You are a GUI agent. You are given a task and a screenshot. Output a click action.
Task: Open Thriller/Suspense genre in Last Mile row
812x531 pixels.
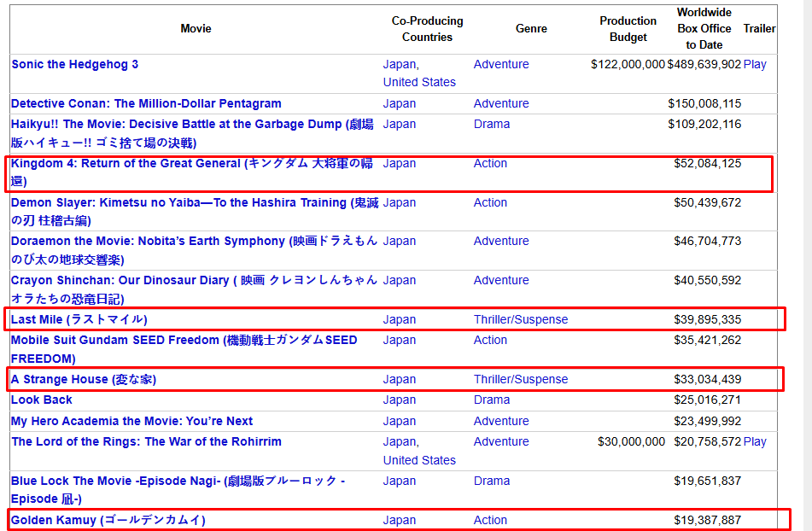coord(521,319)
